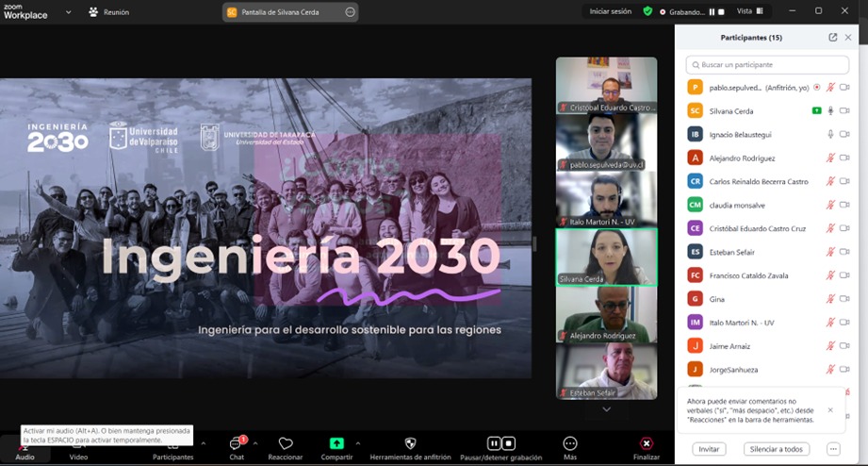Click Silvana Cerda's green sharing indicator

pyautogui.click(x=816, y=110)
